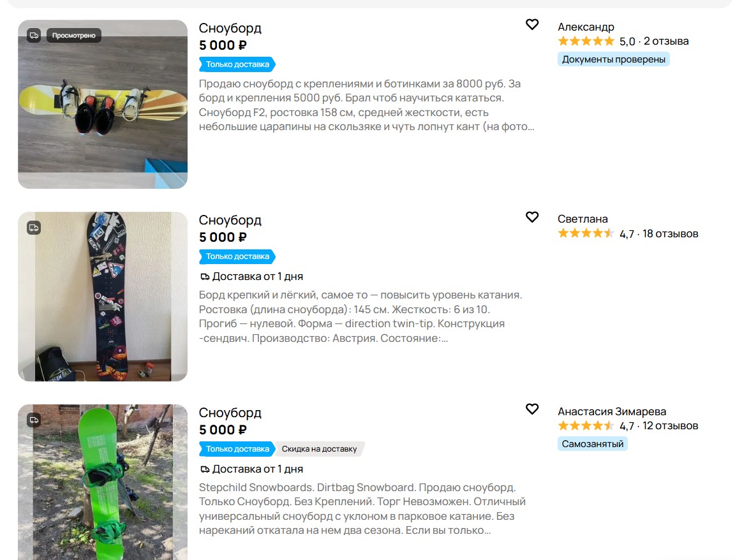Favorite Светлана's snowboard with heart icon
Viewport: 735px width, 560px height.
(531, 217)
